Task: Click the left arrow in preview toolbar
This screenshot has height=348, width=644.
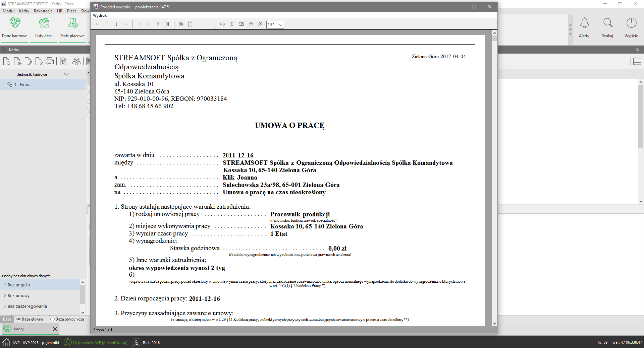Action: tap(98, 24)
